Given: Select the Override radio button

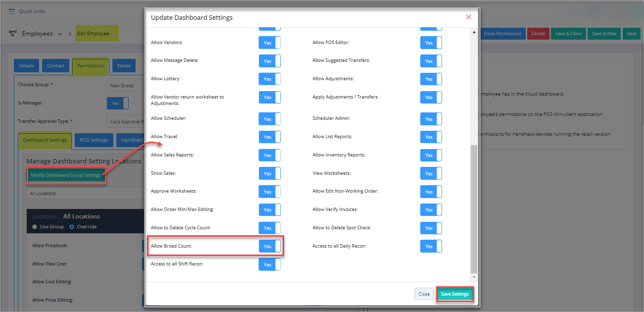Looking at the screenshot, I should [x=72, y=227].
